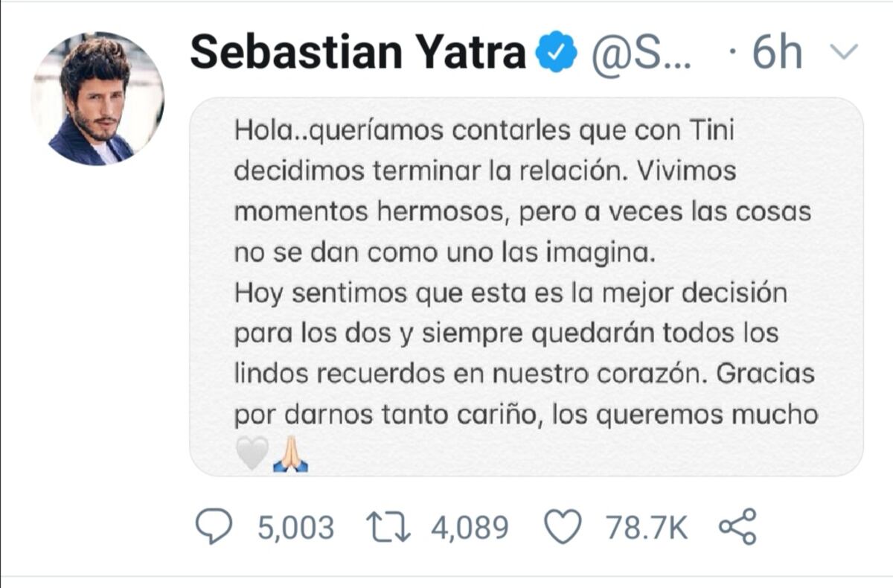Click the reply speech bubble icon
The height and width of the screenshot is (588, 893).
tap(214, 528)
